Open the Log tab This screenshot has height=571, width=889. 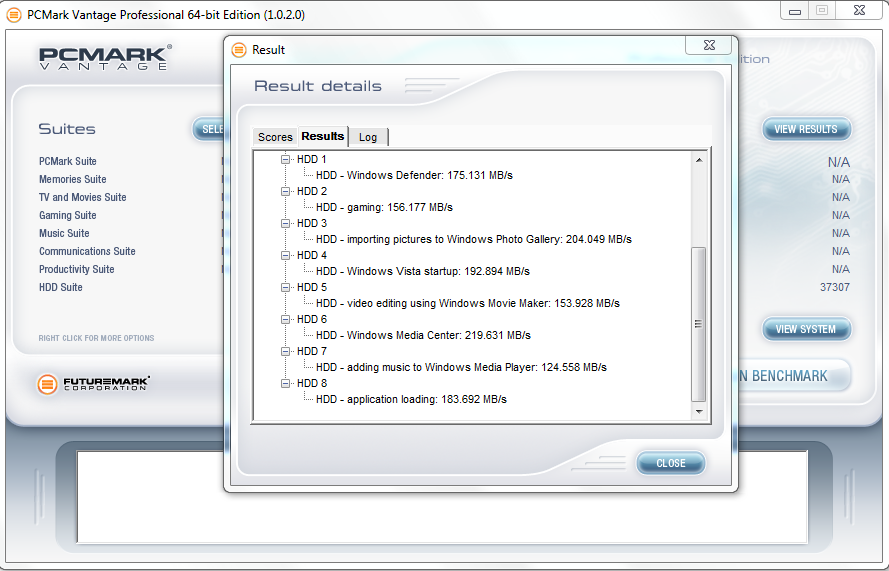point(368,137)
